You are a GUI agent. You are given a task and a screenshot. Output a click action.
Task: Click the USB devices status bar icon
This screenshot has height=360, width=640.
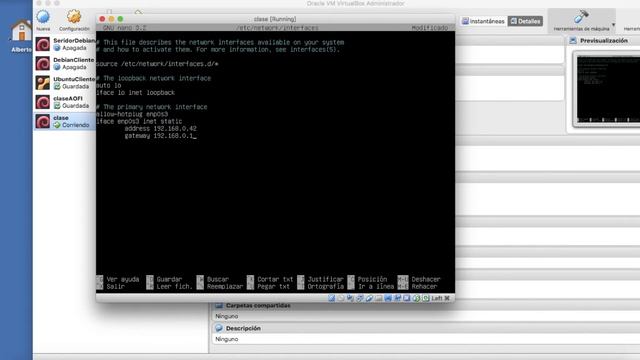(x=369, y=298)
